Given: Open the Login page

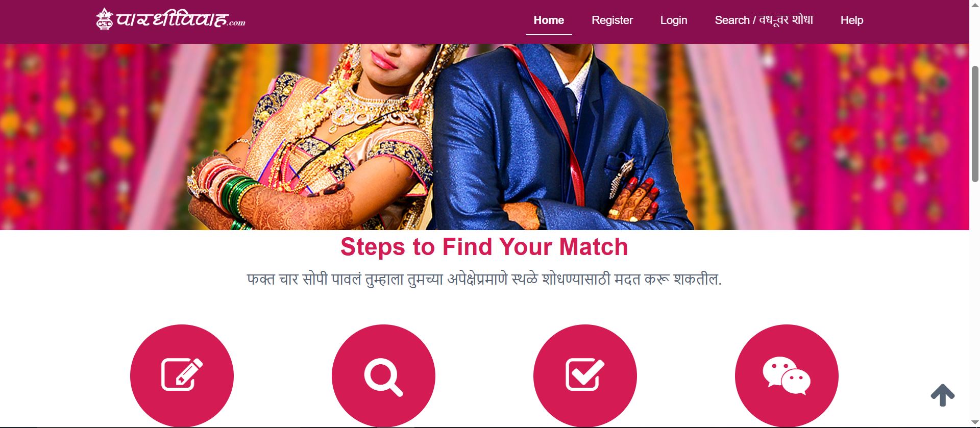Looking at the screenshot, I should point(674,20).
